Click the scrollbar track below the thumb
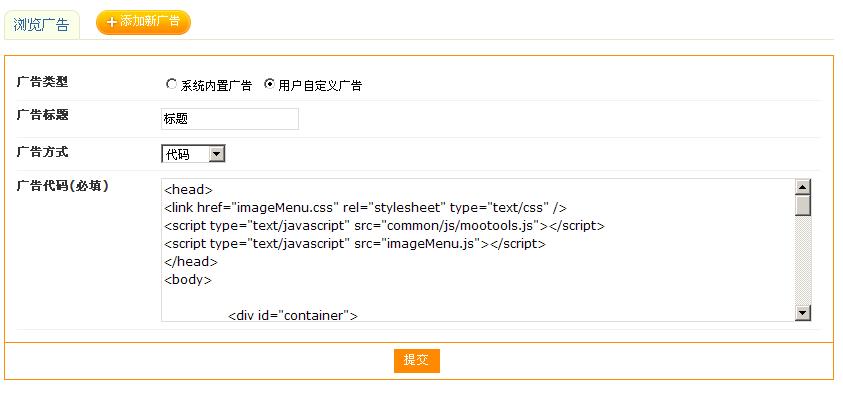 [803, 261]
